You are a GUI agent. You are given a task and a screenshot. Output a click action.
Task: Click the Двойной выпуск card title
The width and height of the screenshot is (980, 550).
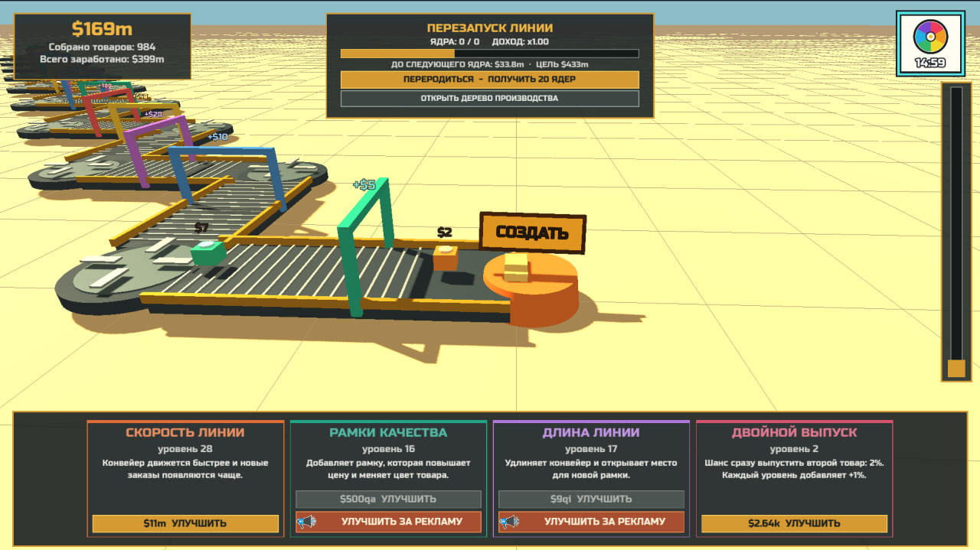(x=794, y=432)
